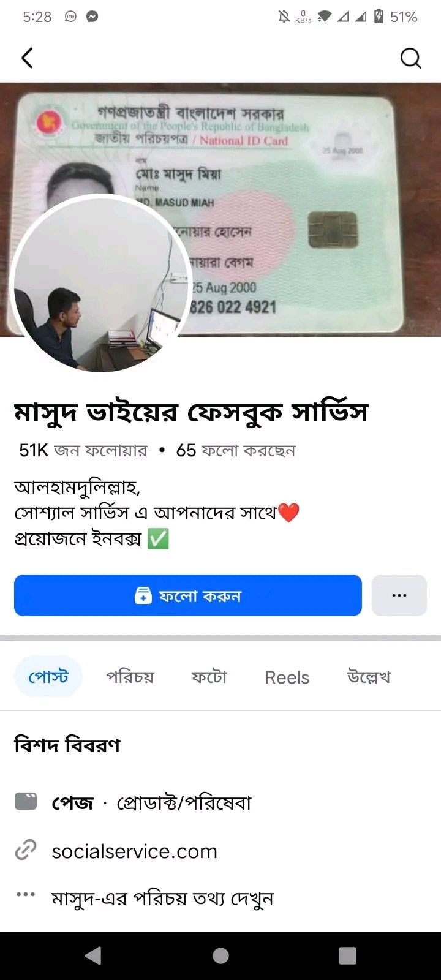The height and width of the screenshot is (980, 441).
Task: Switch to the Reels tab
Action: click(x=287, y=677)
